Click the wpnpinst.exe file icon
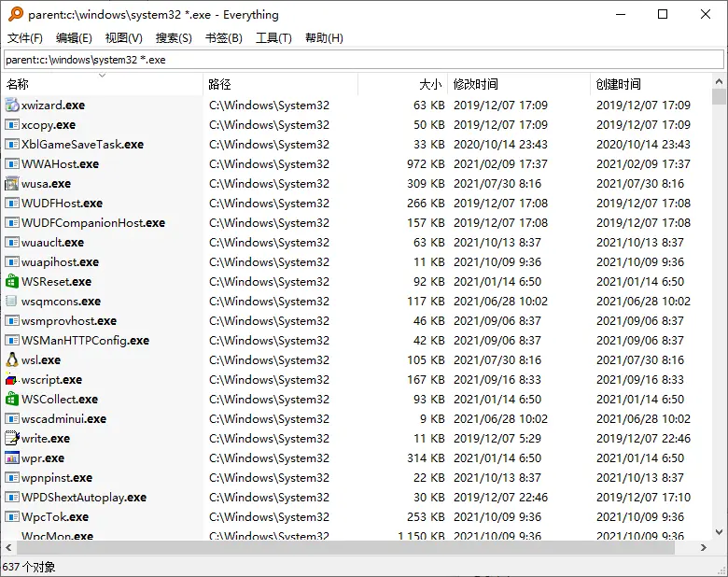Screen dimensions: 728x577 [x=12, y=478]
